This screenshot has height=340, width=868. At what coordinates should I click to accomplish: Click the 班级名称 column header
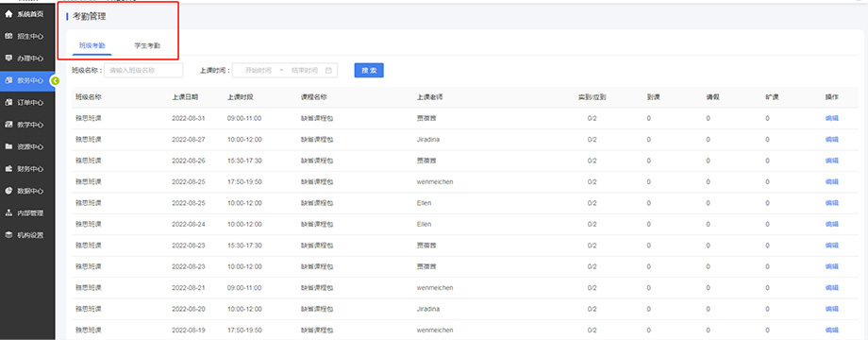pos(89,97)
